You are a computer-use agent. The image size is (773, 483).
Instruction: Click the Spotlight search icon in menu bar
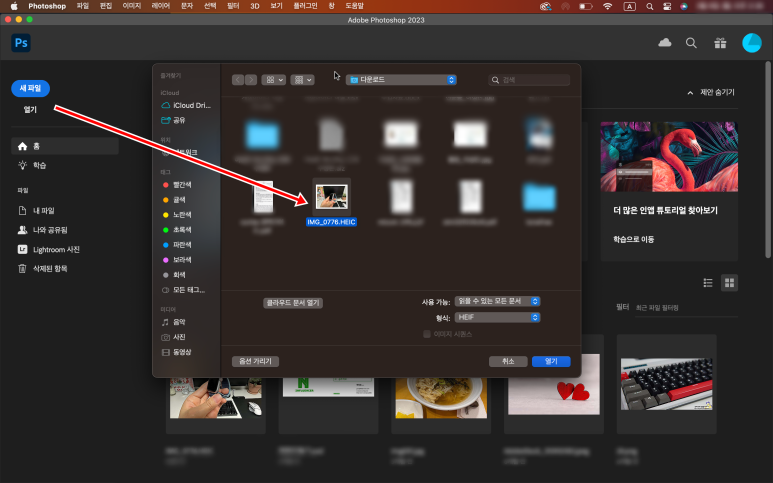[x=650, y=6]
